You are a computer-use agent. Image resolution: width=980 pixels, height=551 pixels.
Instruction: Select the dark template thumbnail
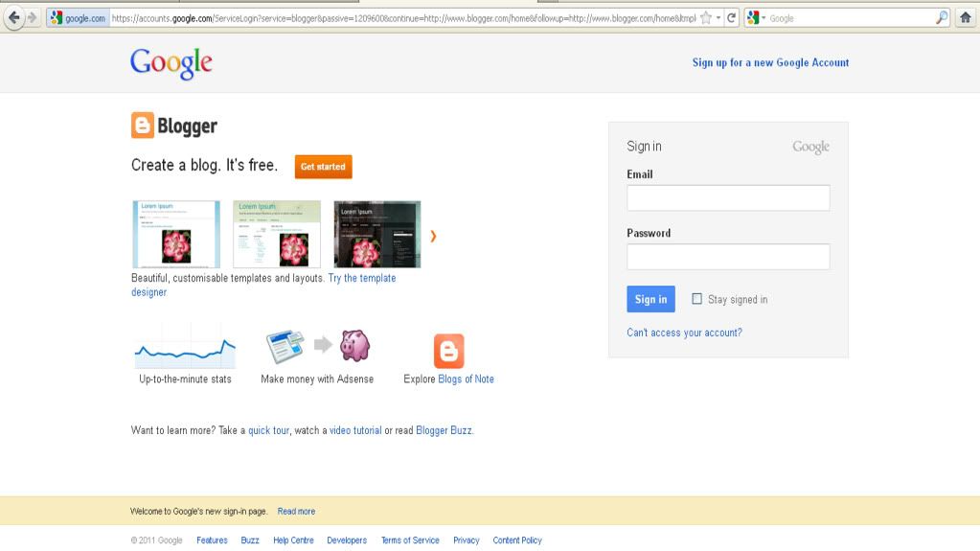tap(377, 235)
